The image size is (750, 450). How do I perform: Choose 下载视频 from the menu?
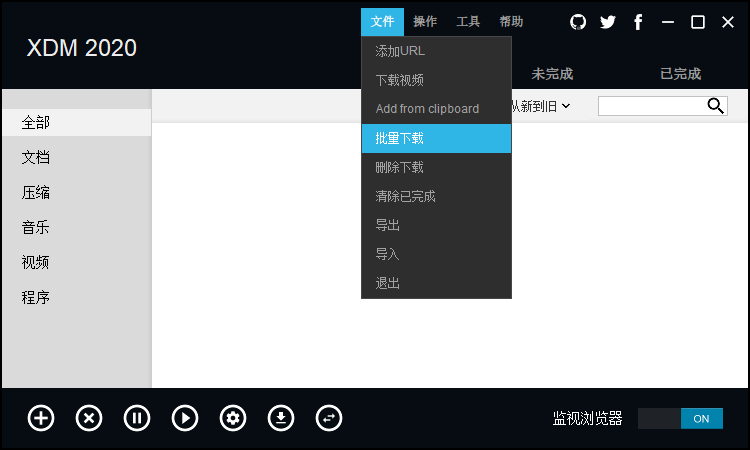tap(436, 80)
